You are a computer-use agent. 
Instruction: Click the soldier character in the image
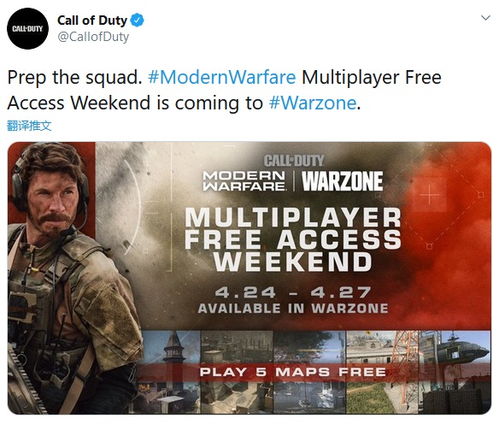[67, 278]
